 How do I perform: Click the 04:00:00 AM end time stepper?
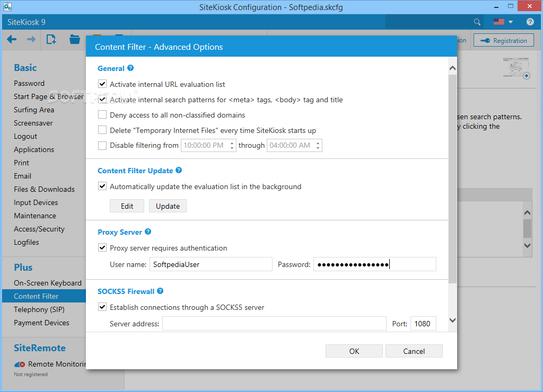point(318,145)
